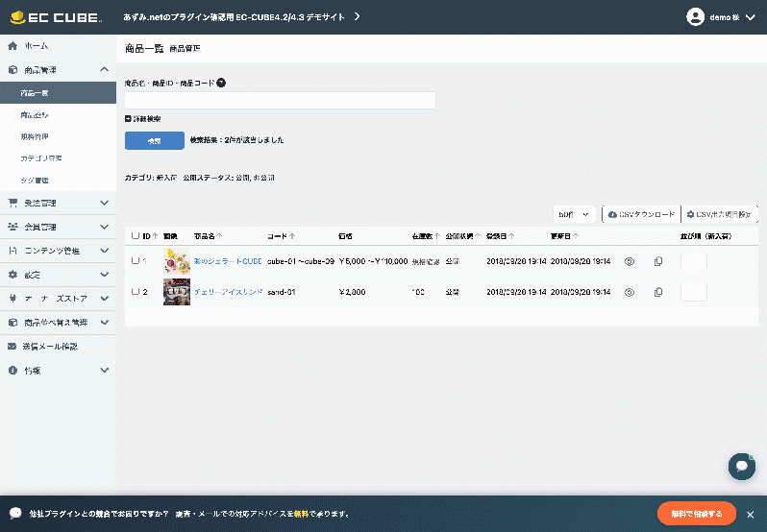Expand the オーナーズストア menu chevron
The height and width of the screenshot is (532, 767).
pos(104,299)
